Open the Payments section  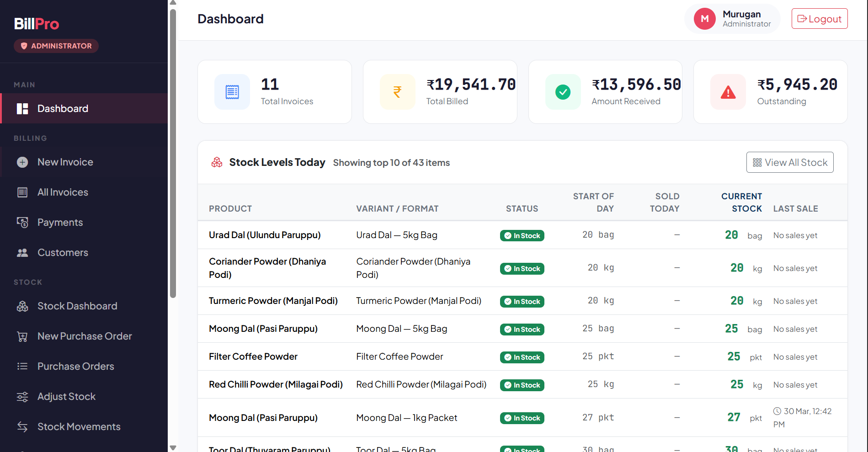(x=84, y=223)
